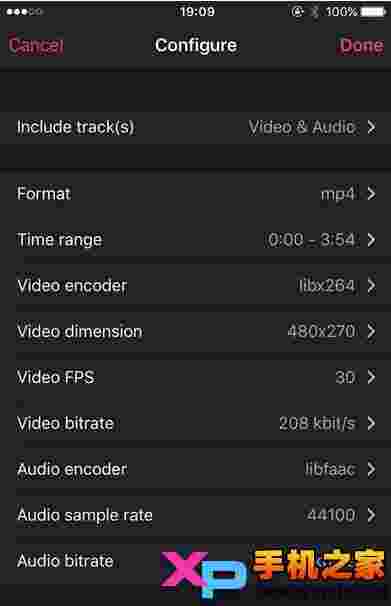The width and height of the screenshot is (391, 606).
Task: Tap the chevron next to 44100 sample rate
Action: coord(371,515)
